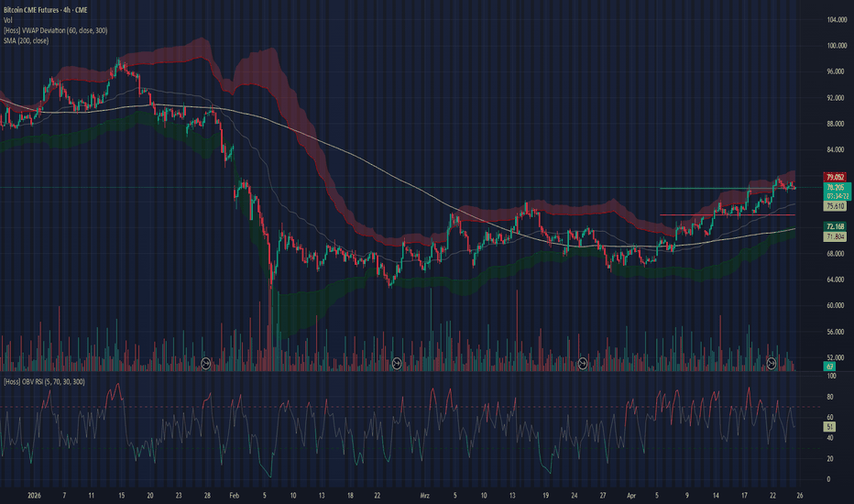Click the 71.804 SMA price tag
Screen dimensions: 854x504
pyautogui.click(x=835, y=236)
